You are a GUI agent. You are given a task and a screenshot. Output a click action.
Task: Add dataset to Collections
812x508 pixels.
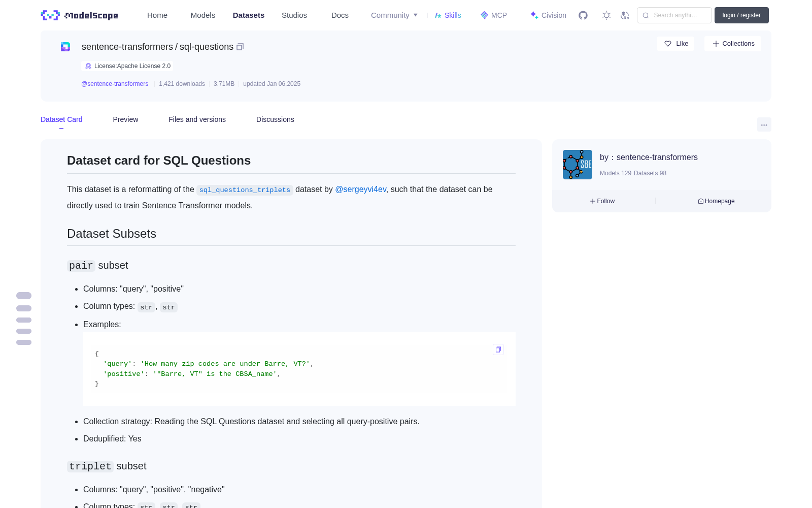733,44
